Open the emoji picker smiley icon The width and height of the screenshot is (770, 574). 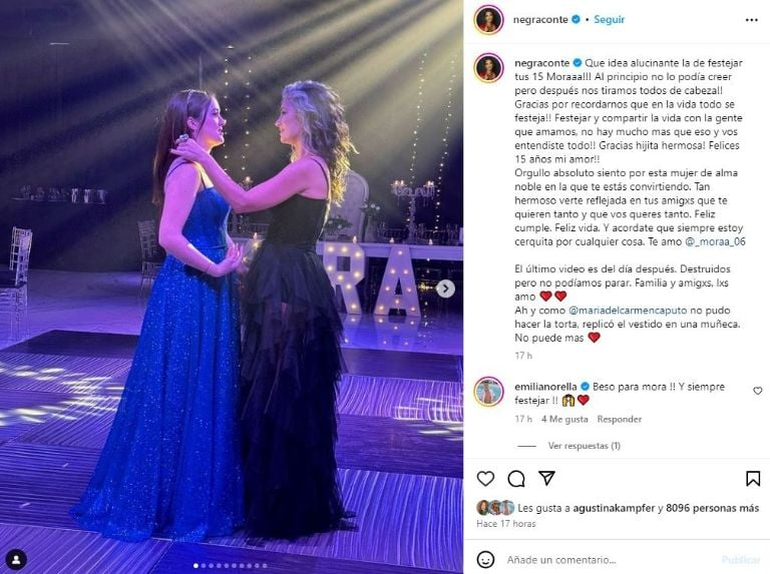[x=486, y=559]
